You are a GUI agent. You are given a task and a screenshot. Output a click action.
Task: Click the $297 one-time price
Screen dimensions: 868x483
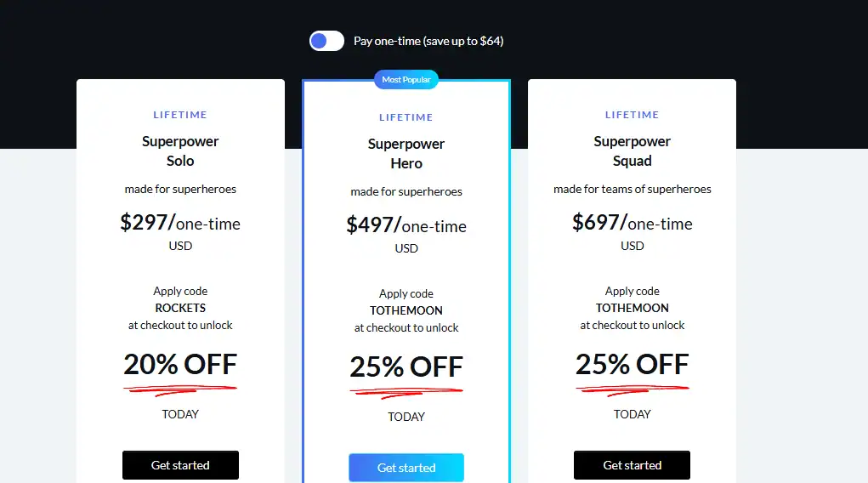(x=180, y=223)
